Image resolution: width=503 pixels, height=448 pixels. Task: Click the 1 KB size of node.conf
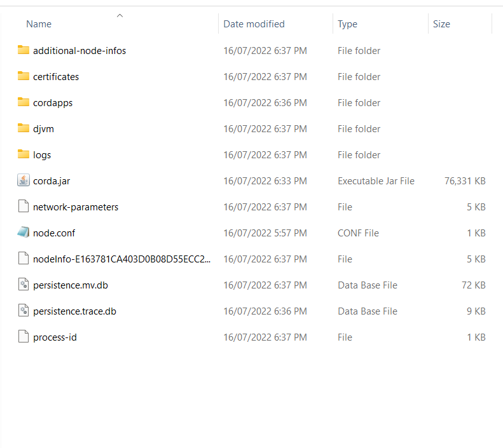476,233
